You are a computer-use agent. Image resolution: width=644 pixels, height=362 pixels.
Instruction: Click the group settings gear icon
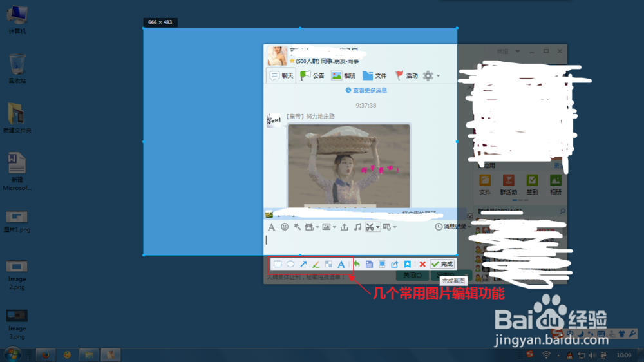[428, 75]
